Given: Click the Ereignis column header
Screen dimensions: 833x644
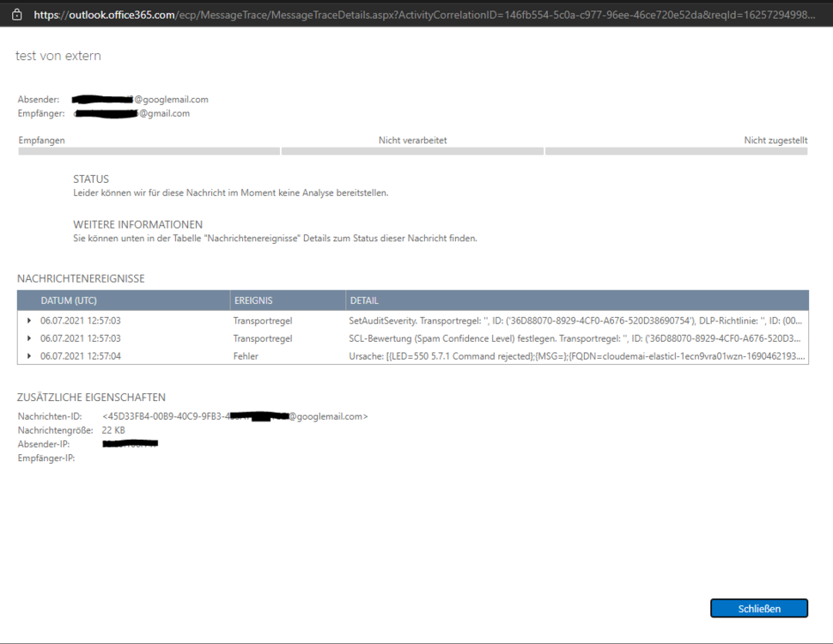Looking at the screenshot, I should click(254, 301).
